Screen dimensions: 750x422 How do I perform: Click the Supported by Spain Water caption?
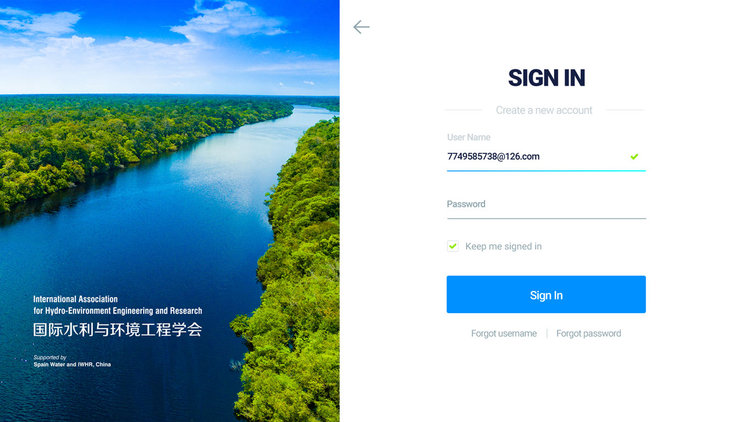pyautogui.click(x=72, y=361)
